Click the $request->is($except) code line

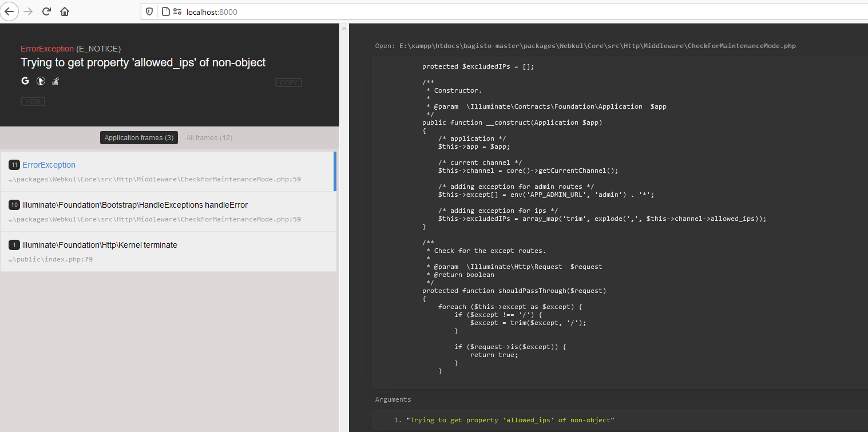pos(510,347)
